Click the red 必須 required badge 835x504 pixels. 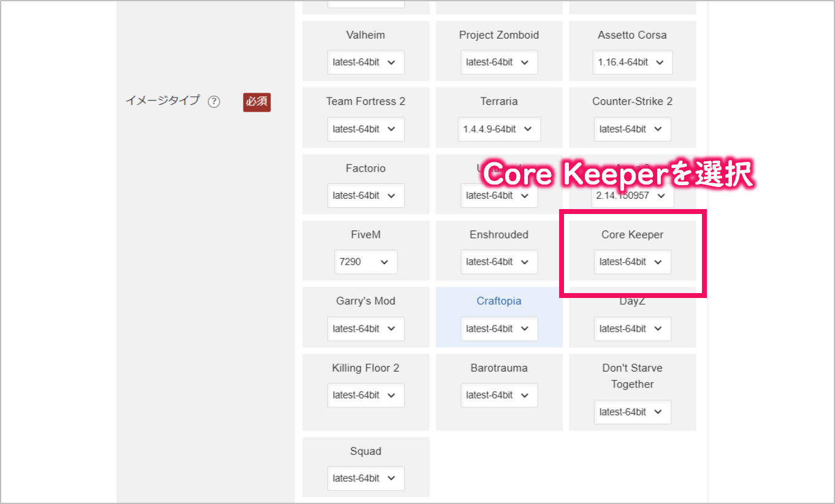tap(257, 102)
